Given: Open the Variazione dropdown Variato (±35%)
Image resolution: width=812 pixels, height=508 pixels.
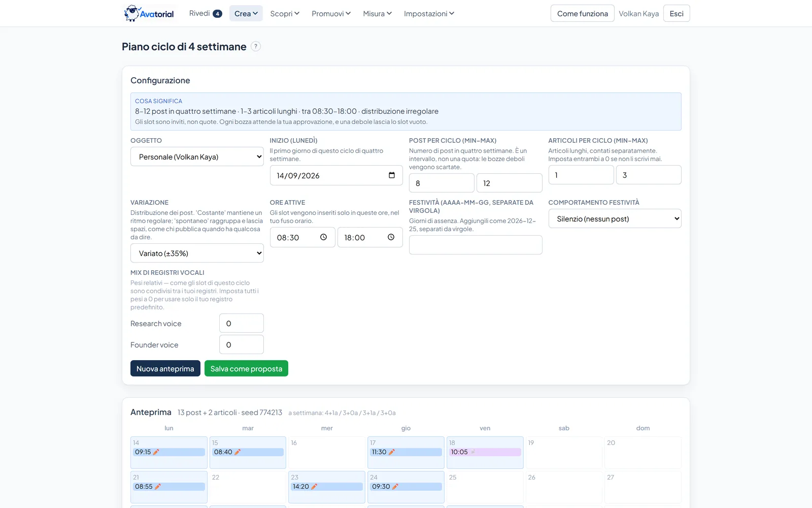Looking at the screenshot, I should (x=197, y=253).
